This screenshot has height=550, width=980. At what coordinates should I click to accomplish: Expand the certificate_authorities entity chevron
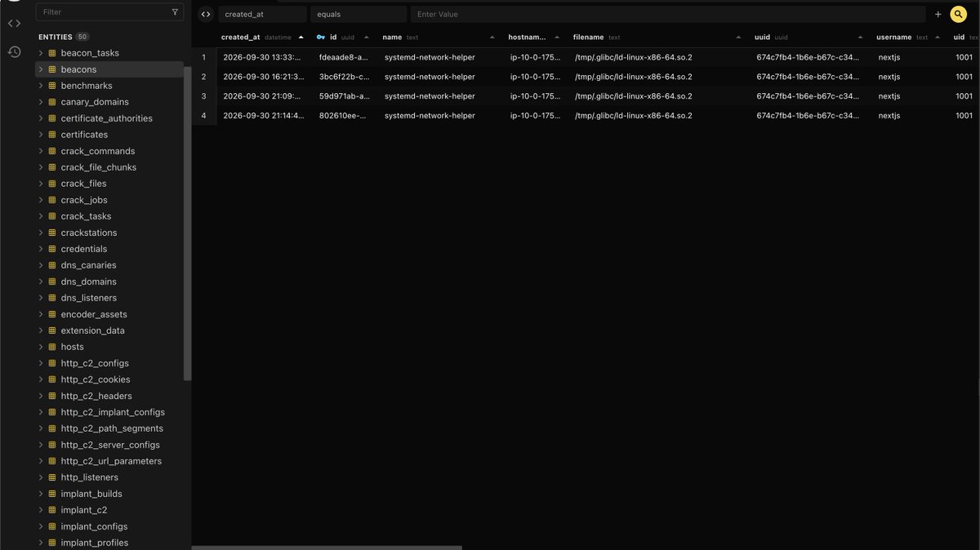point(41,118)
